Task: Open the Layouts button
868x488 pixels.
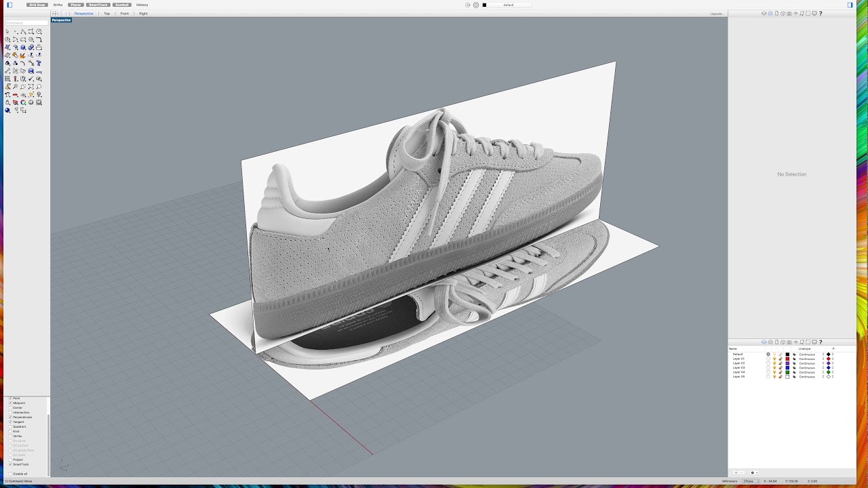Action: point(716,14)
